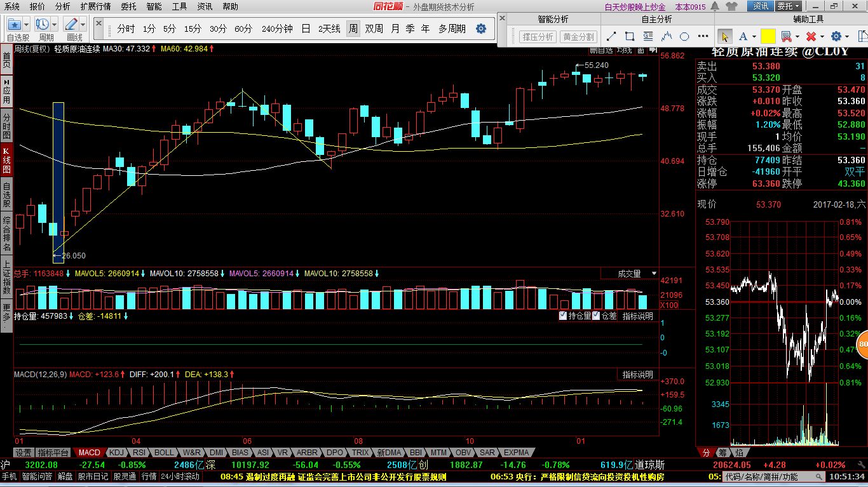
Task: Switch chart period to 周
Action: point(352,29)
